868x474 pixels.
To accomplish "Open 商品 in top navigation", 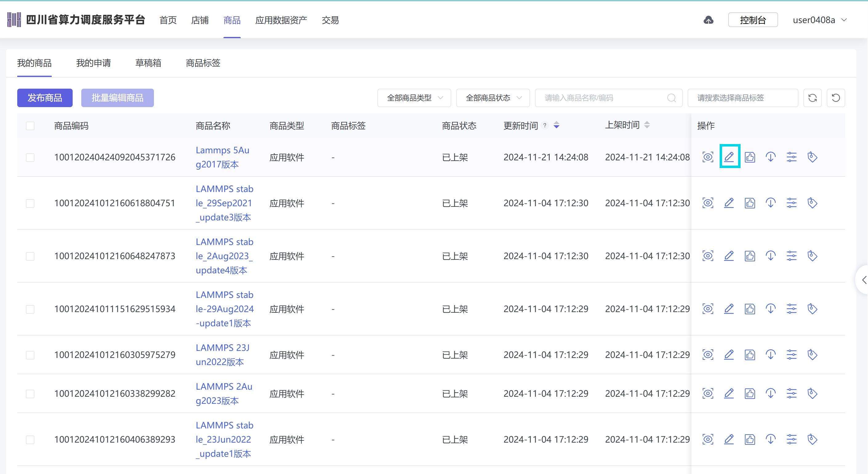I will (232, 20).
